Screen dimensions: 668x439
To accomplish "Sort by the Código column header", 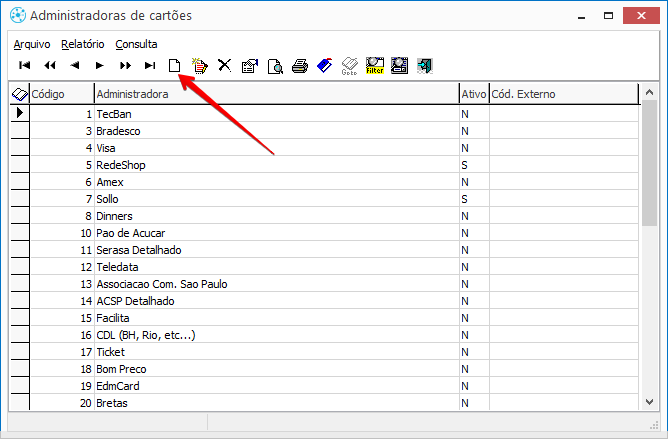I will [62, 94].
